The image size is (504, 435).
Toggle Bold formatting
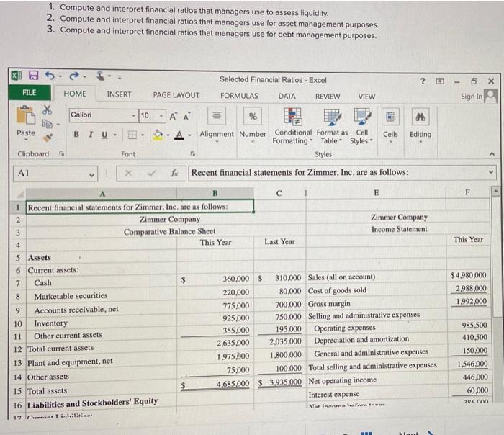point(76,135)
